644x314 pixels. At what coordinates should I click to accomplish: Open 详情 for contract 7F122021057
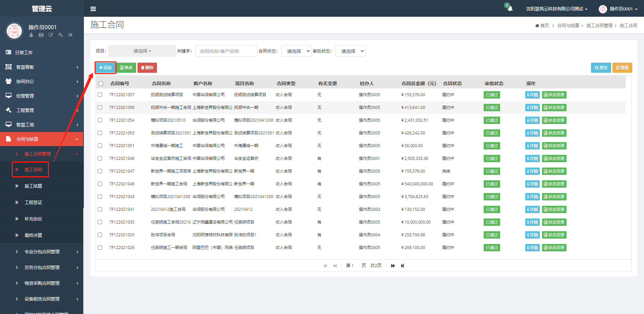pyautogui.click(x=532, y=95)
